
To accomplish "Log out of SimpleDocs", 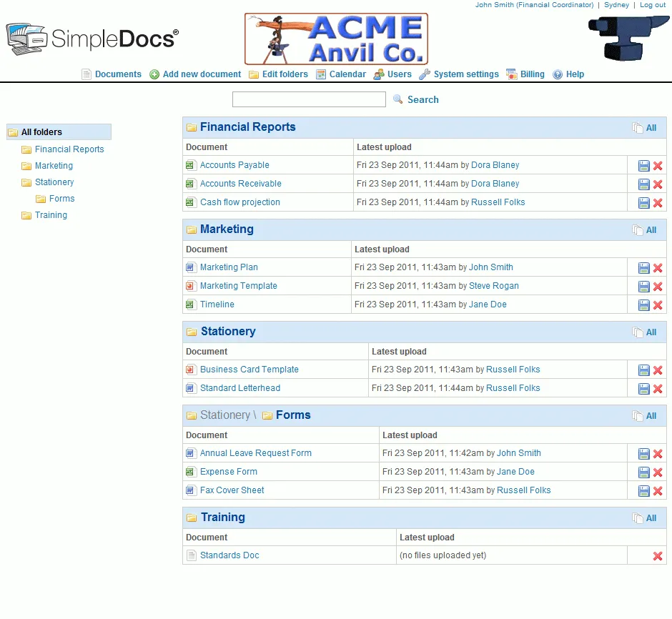I will (x=653, y=4).
